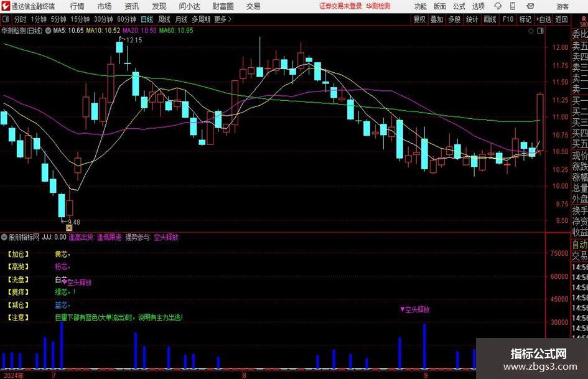
Task: Open the 公式 menu
Action: point(459,6)
